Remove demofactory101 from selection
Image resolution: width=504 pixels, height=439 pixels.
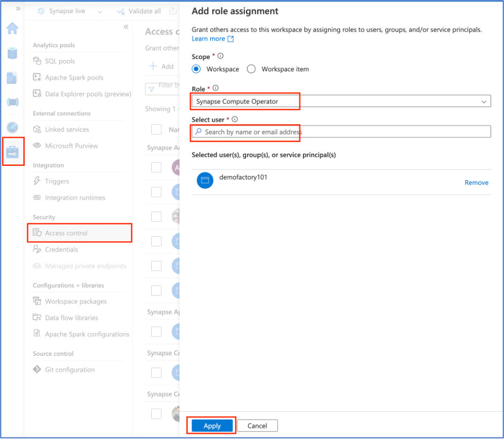point(476,183)
